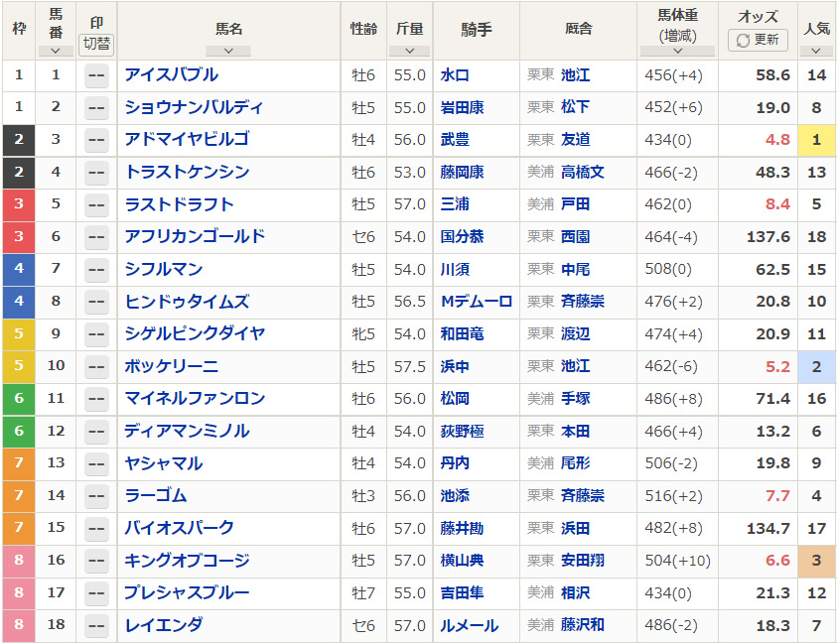Sort by 馬体重 using header dropdown arrow
Screen dimensions: 837x644
click(677, 52)
